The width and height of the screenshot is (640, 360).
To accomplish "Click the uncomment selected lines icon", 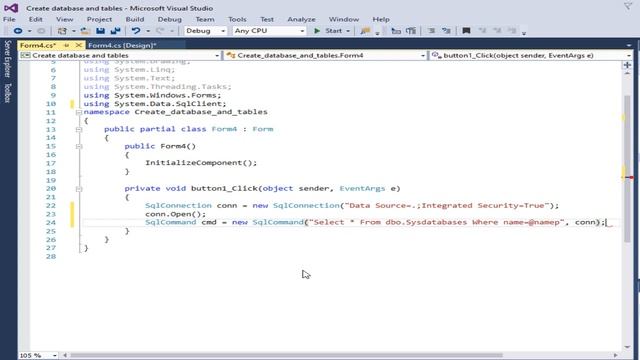I will coord(446,31).
